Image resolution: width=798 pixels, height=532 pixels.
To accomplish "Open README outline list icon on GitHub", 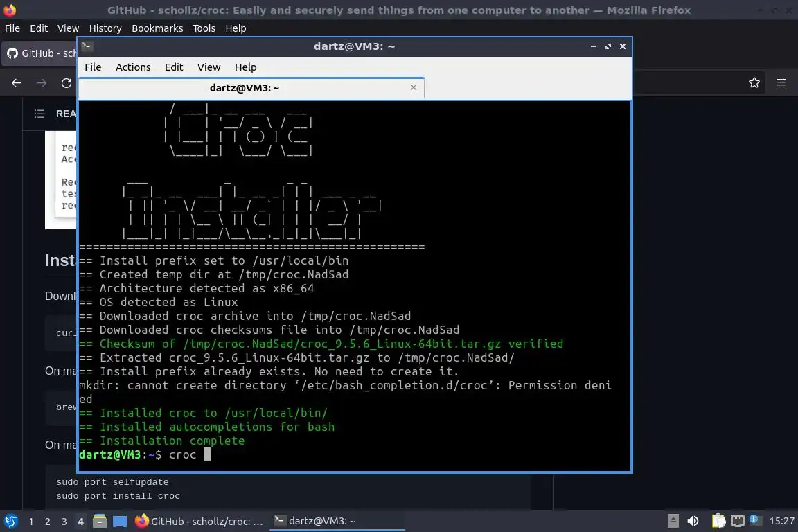I will tap(39, 114).
